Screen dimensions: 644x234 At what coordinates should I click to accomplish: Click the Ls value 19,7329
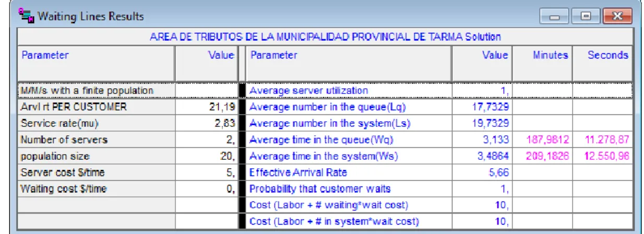point(491,124)
